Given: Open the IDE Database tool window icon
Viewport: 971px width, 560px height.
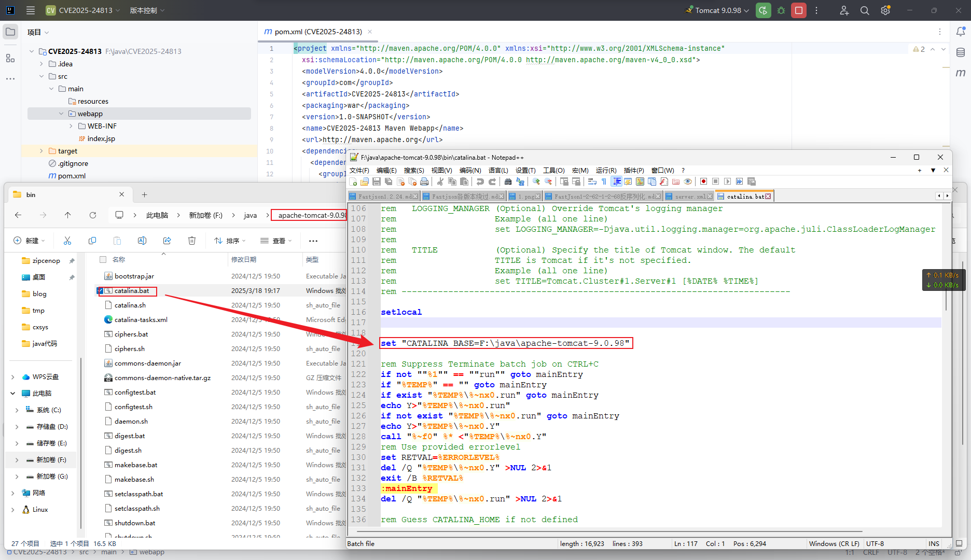Looking at the screenshot, I should point(961,52).
